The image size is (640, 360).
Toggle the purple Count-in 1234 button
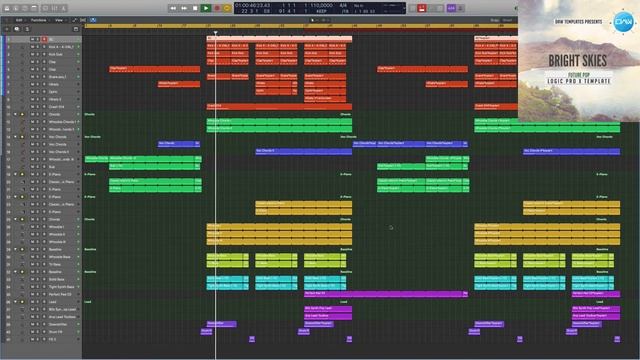[451, 8]
